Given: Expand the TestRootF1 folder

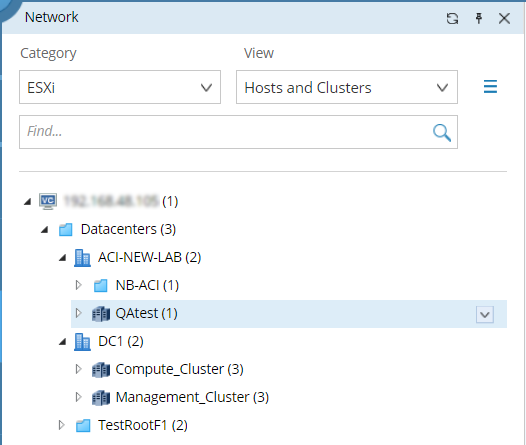Looking at the screenshot, I should point(61,425).
